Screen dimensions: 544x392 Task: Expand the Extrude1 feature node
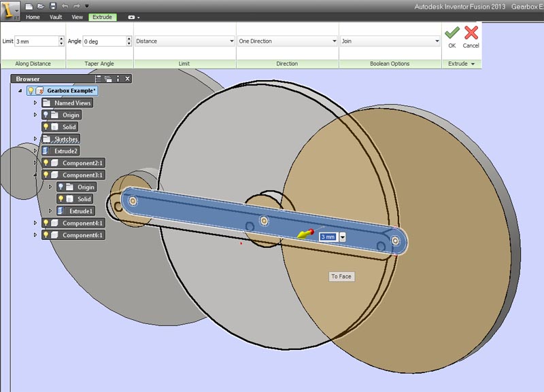click(50, 211)
